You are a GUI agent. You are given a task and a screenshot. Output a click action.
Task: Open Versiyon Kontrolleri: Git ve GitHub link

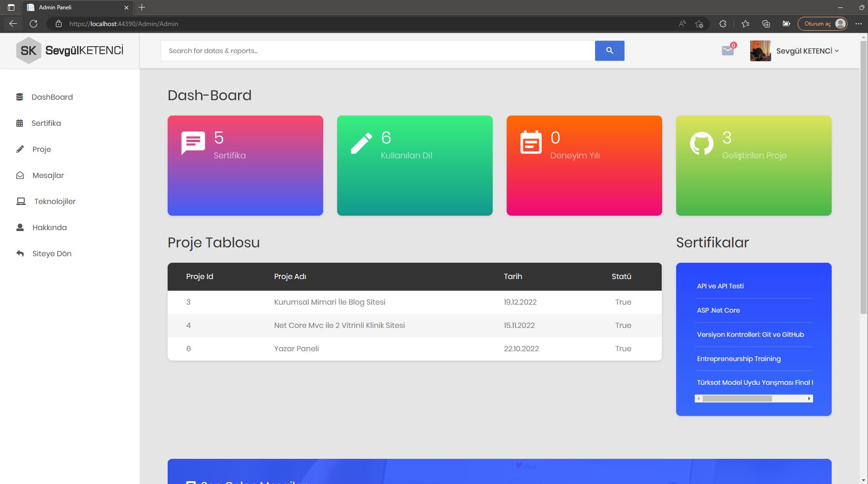tap(750, 334)
